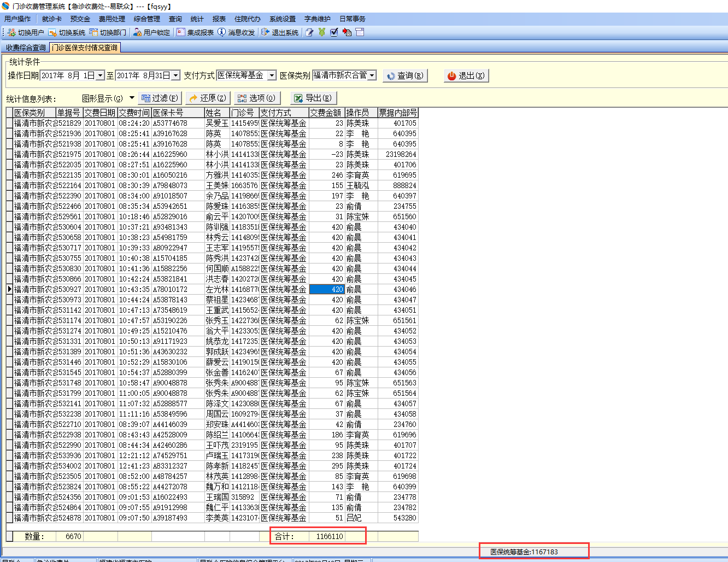The height and width of the screenshot is (562, 728).
Task: Click the 操作员 column header
Action: tap(361, 113)
